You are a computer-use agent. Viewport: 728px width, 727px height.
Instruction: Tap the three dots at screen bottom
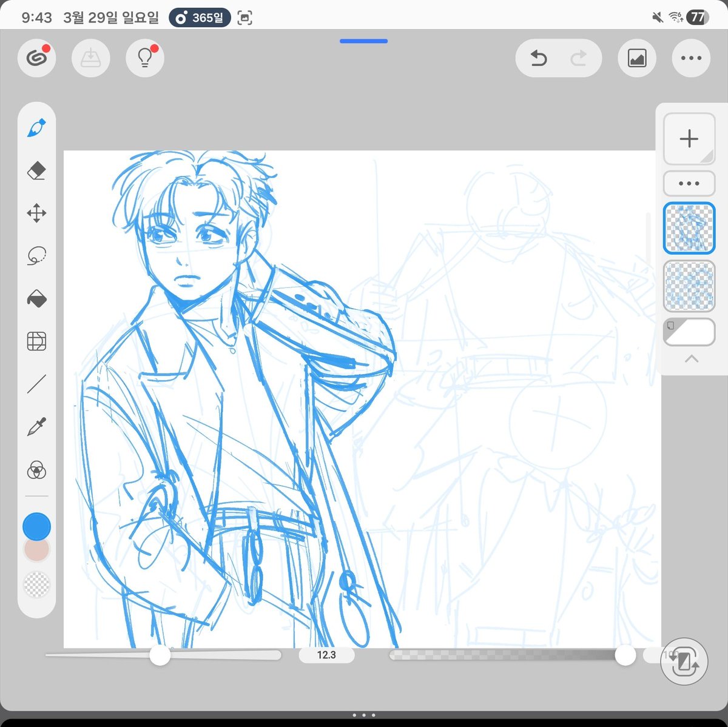pyautogui.click(x=364, y=715)
